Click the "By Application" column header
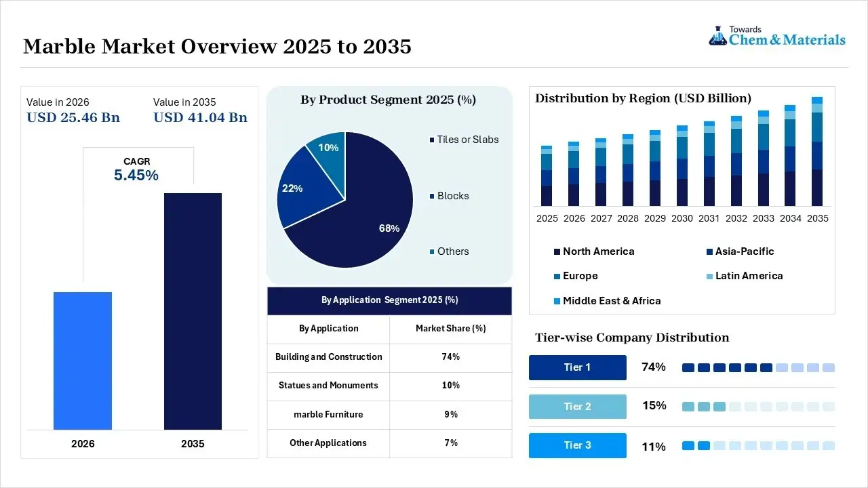The image size is (868, 488). [329, 329]
